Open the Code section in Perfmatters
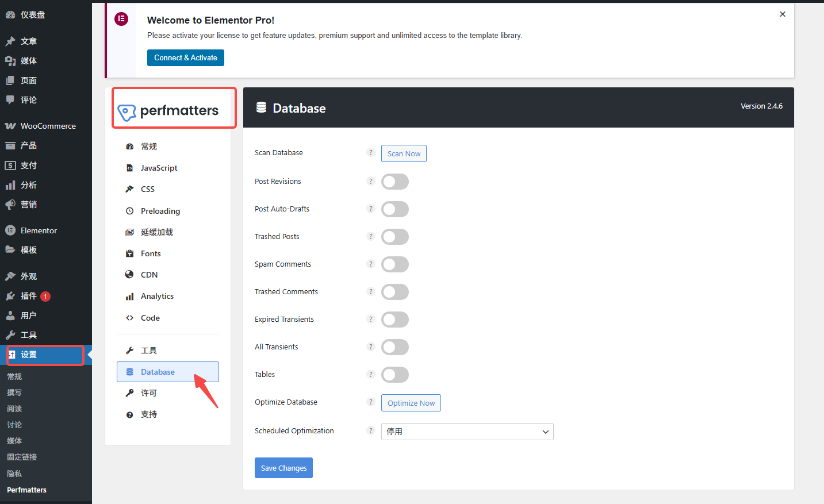 (x=150, y=317)
